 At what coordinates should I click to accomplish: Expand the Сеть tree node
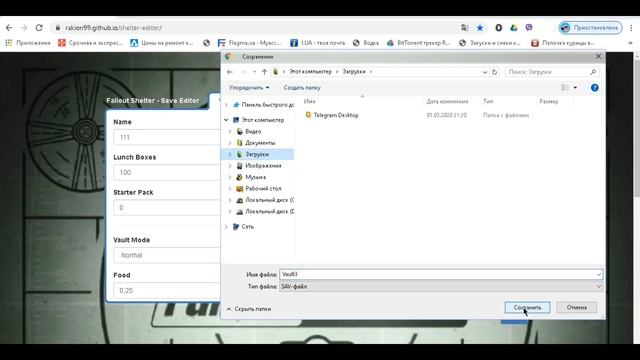click(227, 227)
